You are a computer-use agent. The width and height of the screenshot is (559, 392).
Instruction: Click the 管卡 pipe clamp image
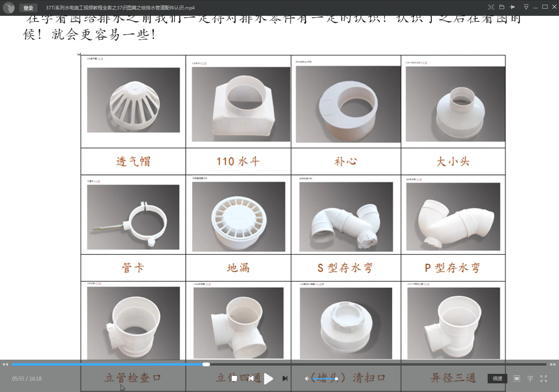[x=133, y=217]
